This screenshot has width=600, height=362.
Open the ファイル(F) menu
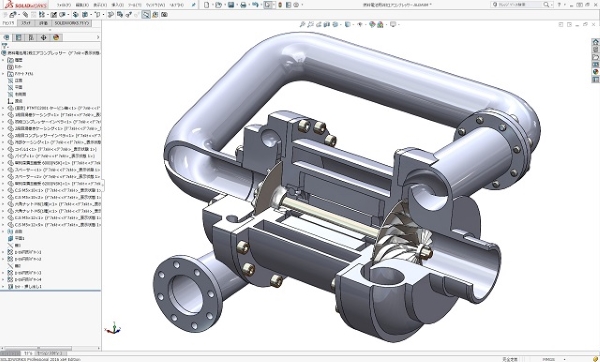64,5
